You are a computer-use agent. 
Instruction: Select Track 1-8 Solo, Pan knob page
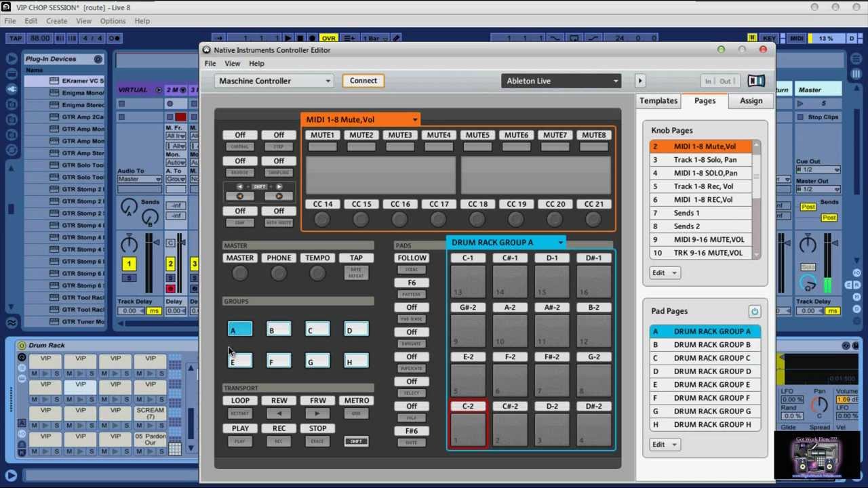tap(701, 160)
